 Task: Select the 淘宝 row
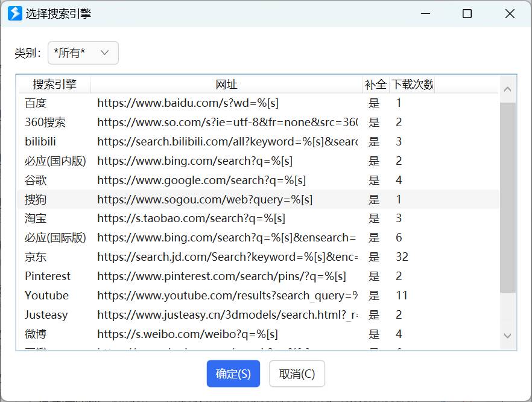[259, 219]
